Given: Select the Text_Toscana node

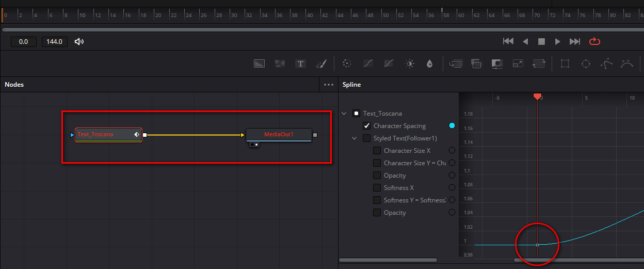Looking at the screenshot, I should tap(108, 135).
